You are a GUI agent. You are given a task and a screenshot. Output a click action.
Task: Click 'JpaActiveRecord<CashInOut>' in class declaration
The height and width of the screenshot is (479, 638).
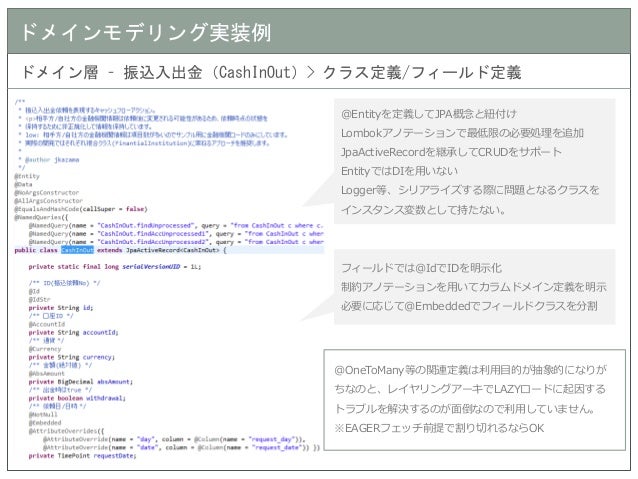click(173, 250)
